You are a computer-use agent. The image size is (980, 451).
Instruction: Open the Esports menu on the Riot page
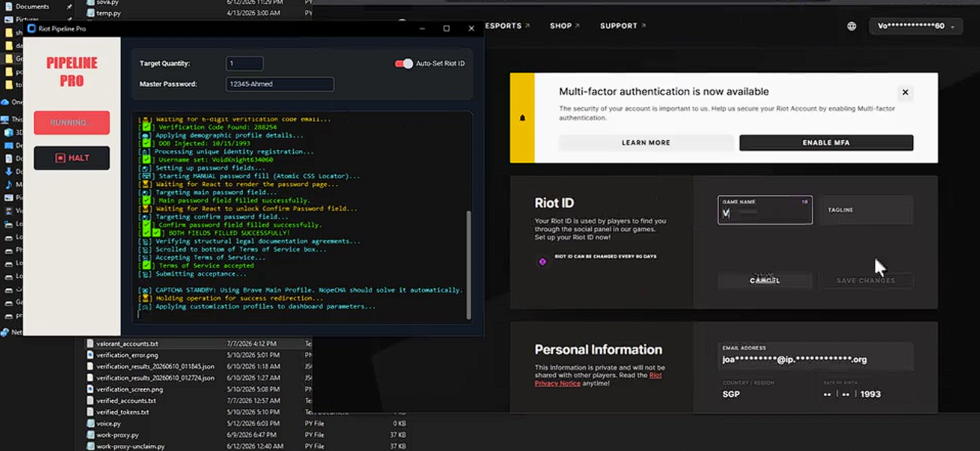click(507, 26)
